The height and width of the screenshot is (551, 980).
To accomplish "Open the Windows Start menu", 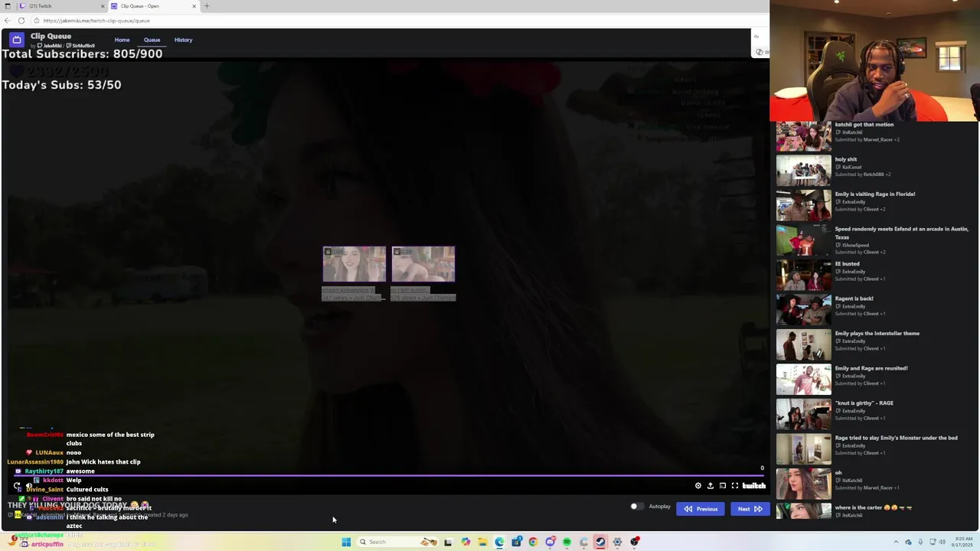I will pos(346,542).
